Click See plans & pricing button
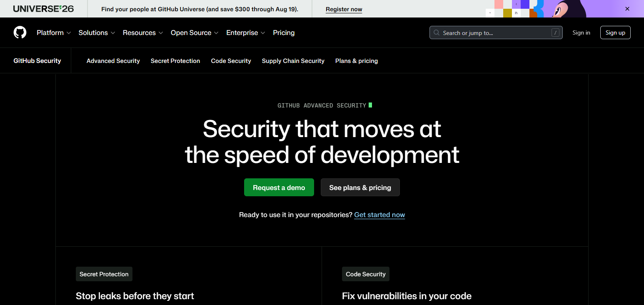Viewport: 644px width, 305px height. [360, 187]
